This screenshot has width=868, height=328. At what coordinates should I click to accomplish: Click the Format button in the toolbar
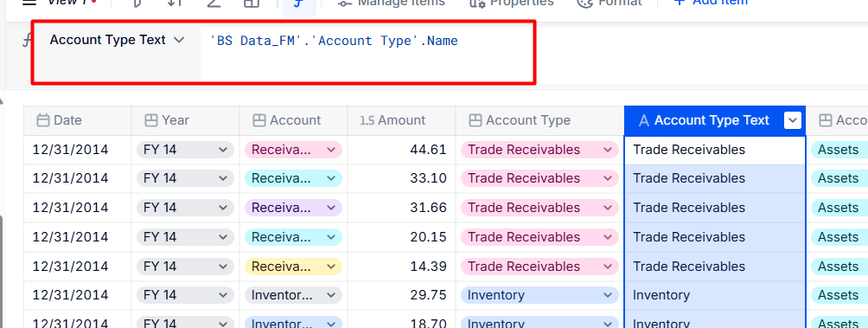[609, 3]
